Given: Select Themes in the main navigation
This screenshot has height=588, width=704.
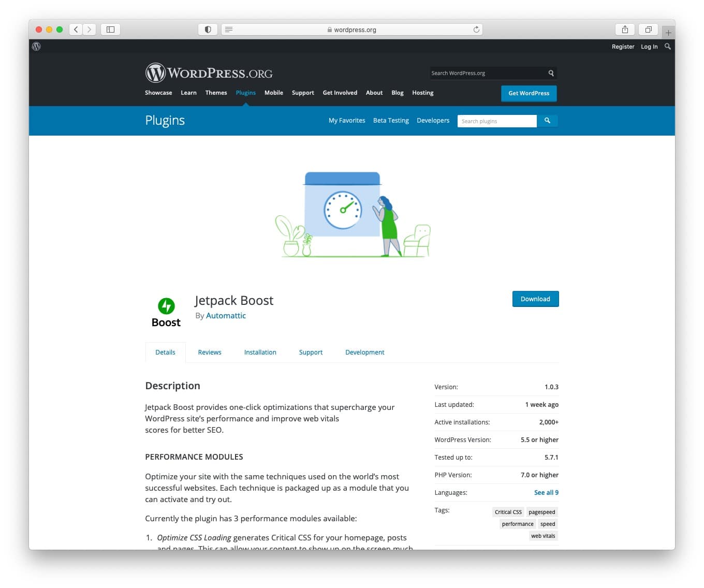Looking at the screenshot, I should [x=216, y=93].
